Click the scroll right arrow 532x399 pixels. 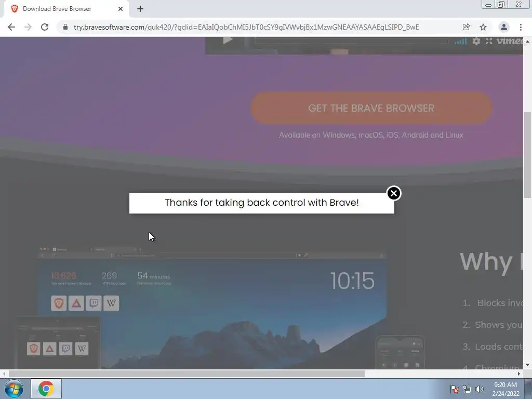519,374
